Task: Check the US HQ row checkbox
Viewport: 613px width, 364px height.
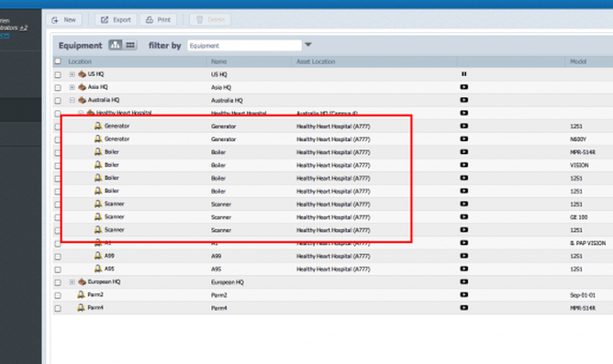Action: pos(58,74)
